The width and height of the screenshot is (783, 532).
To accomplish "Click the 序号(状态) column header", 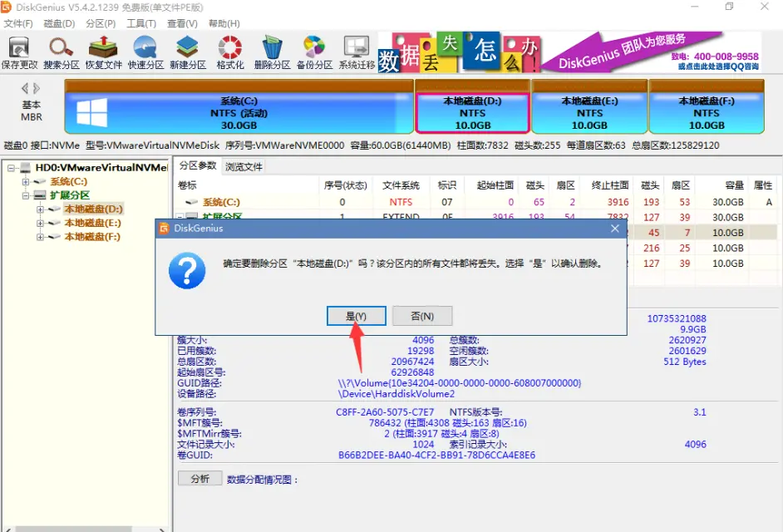I will pos(345,185).
